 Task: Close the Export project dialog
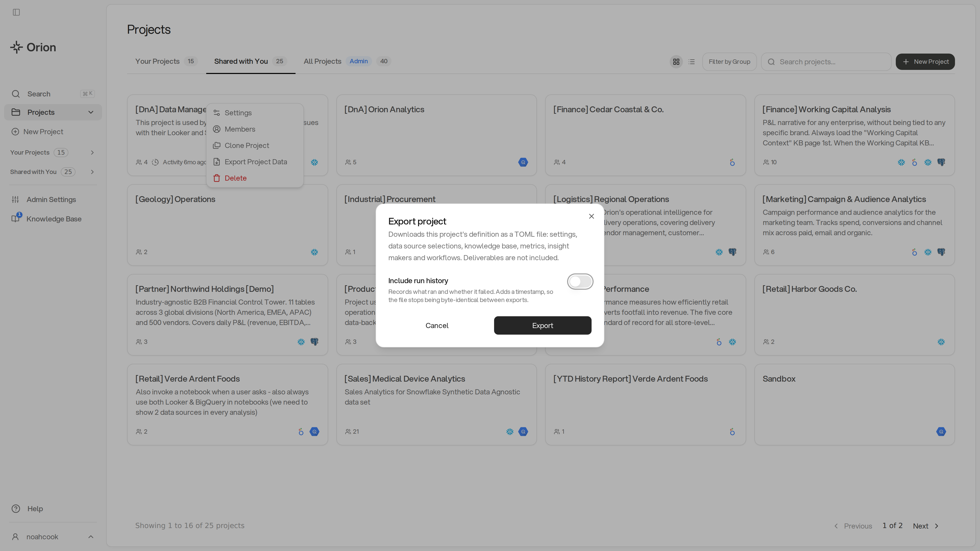[591, 216]
